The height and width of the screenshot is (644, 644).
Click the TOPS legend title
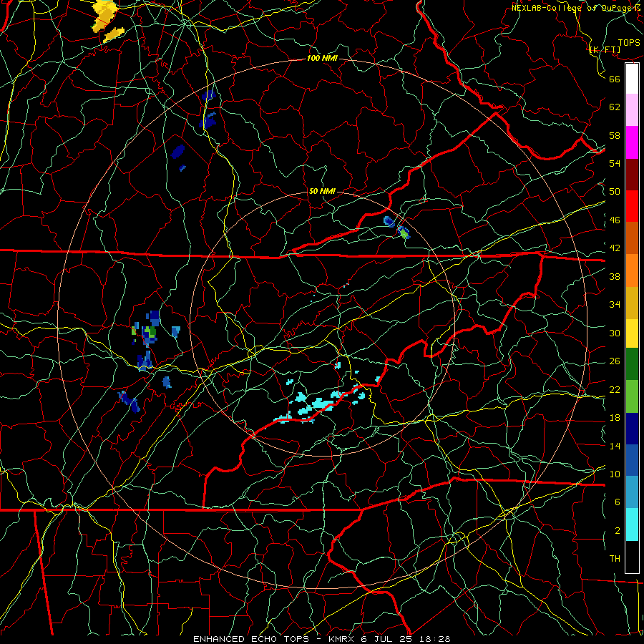pos(629,43)
